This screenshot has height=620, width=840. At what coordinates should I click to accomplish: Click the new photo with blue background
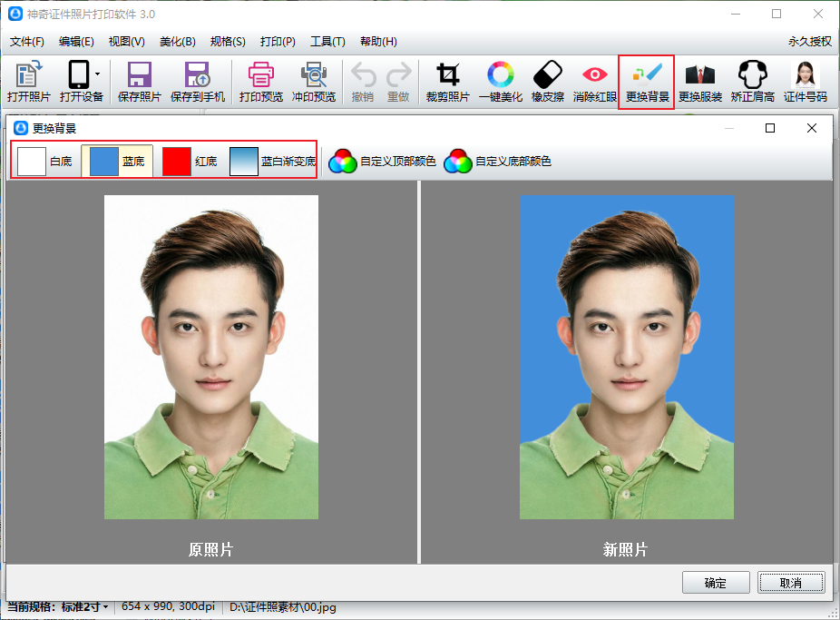coord(626,357)
